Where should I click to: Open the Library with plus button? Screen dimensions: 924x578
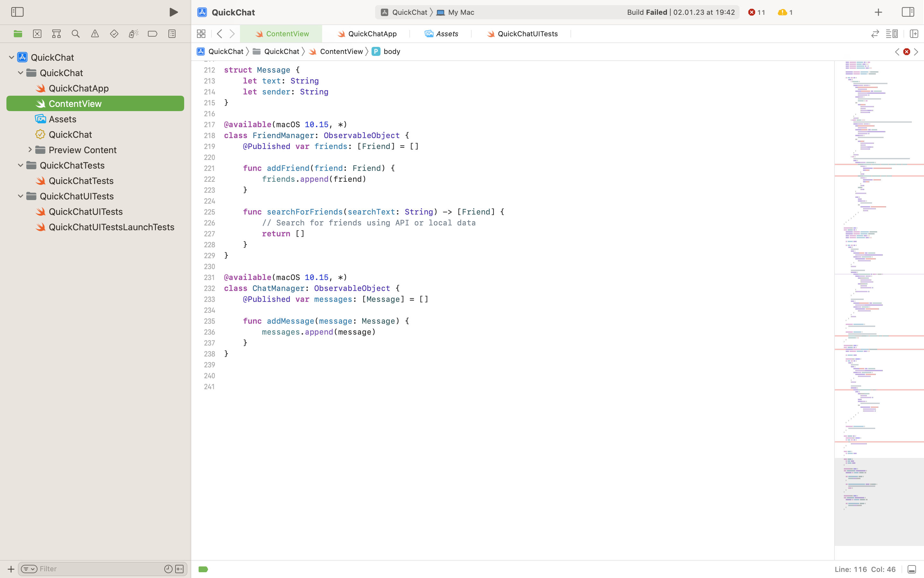point(878,12)
